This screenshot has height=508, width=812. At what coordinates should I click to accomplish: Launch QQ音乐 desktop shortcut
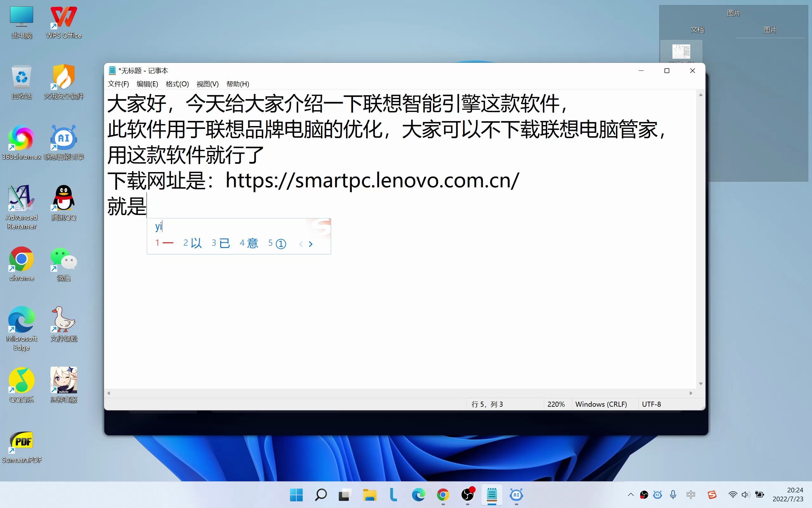[22, 385]
